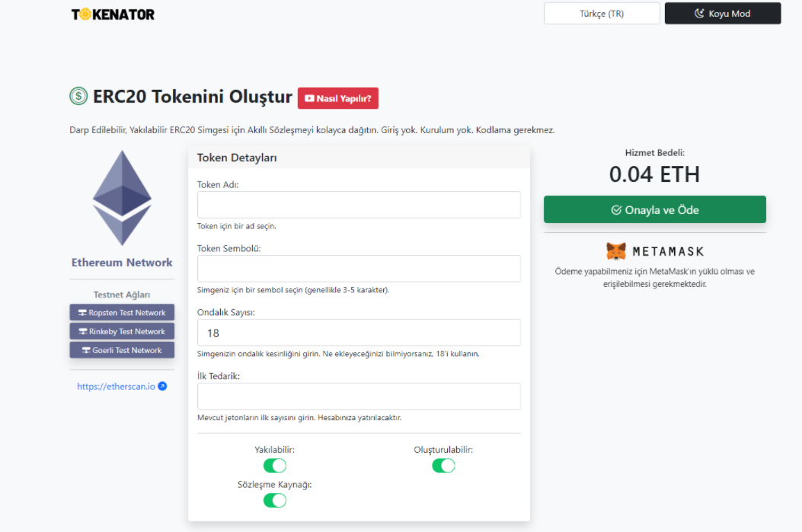Viewport: 802px width, 532px height.
Task: Choose Rinkeby Test Network
Action: pos(122,331)
